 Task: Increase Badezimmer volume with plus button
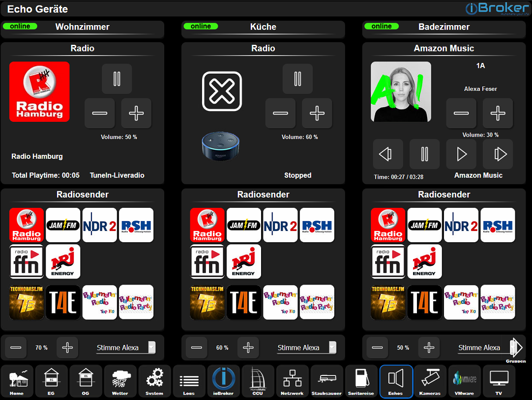tap(498, 113)
